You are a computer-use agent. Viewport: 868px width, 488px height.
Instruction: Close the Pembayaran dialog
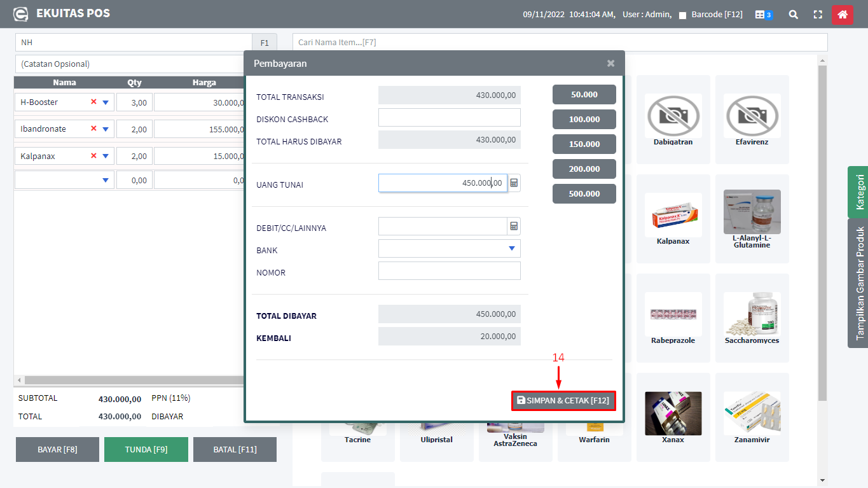pos(610,63)
